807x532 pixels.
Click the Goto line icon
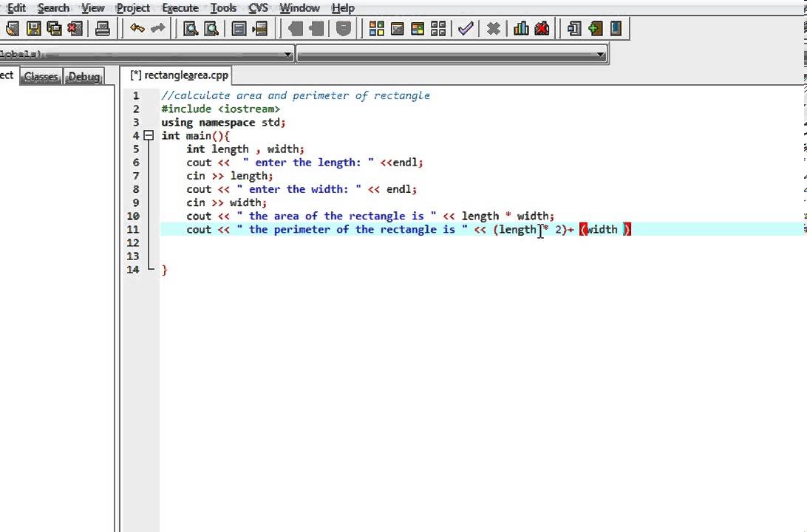(x=260, y=28)
